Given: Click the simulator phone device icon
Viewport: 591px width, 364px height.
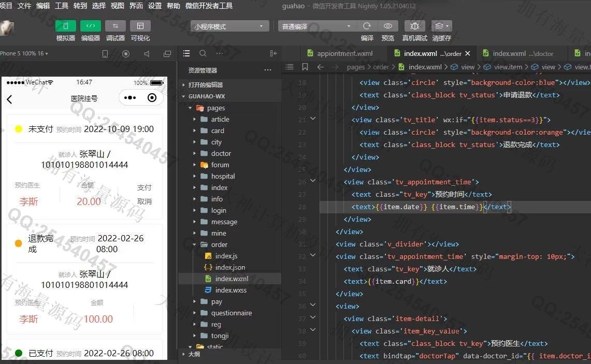Looking at the screenshot, I should (x=105, y=54).
